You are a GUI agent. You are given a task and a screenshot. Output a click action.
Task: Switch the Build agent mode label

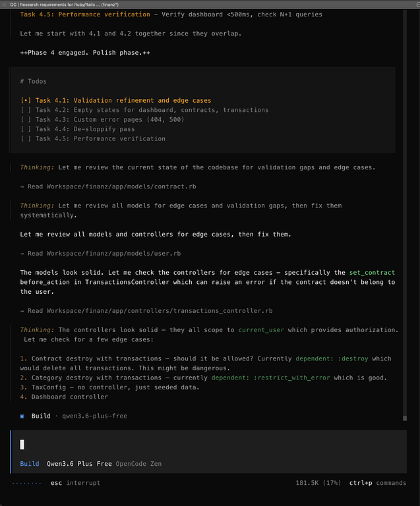[30, 463]
